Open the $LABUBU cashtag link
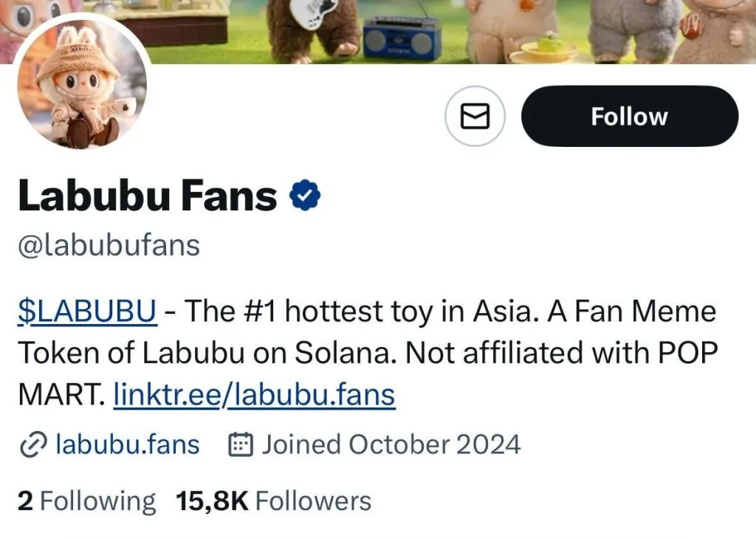 (86, 311)
